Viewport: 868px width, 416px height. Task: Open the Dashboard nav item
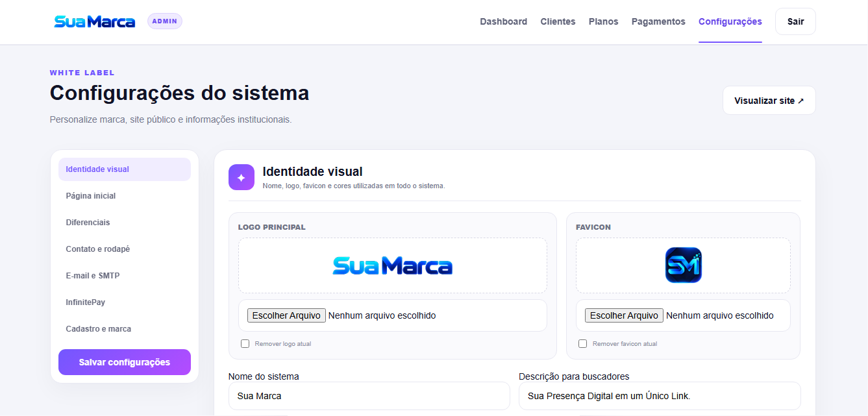pos(504,21)
